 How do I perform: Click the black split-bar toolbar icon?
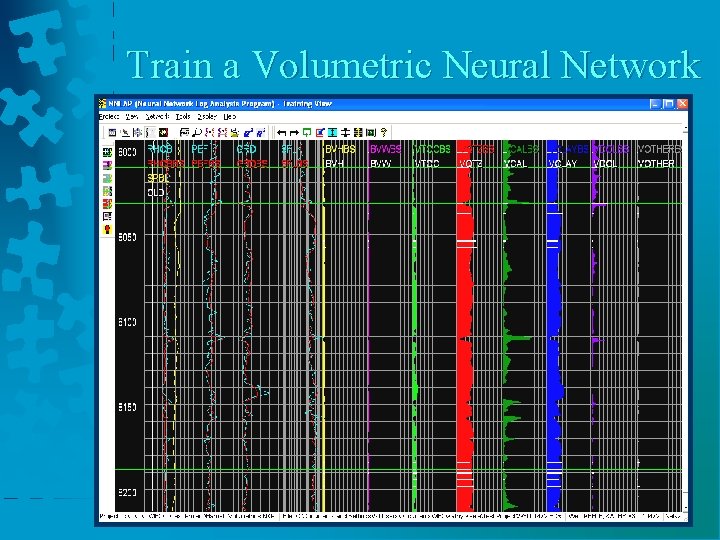tap(345, 133)
